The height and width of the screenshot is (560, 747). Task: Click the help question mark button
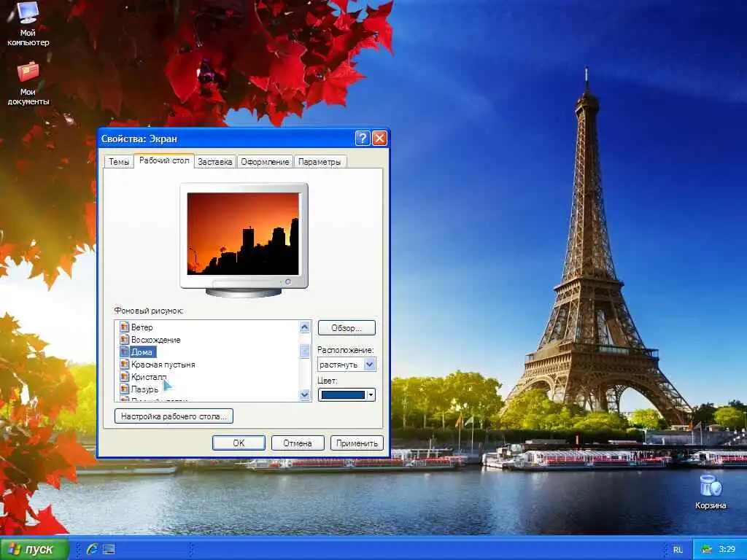coord(363,138)
